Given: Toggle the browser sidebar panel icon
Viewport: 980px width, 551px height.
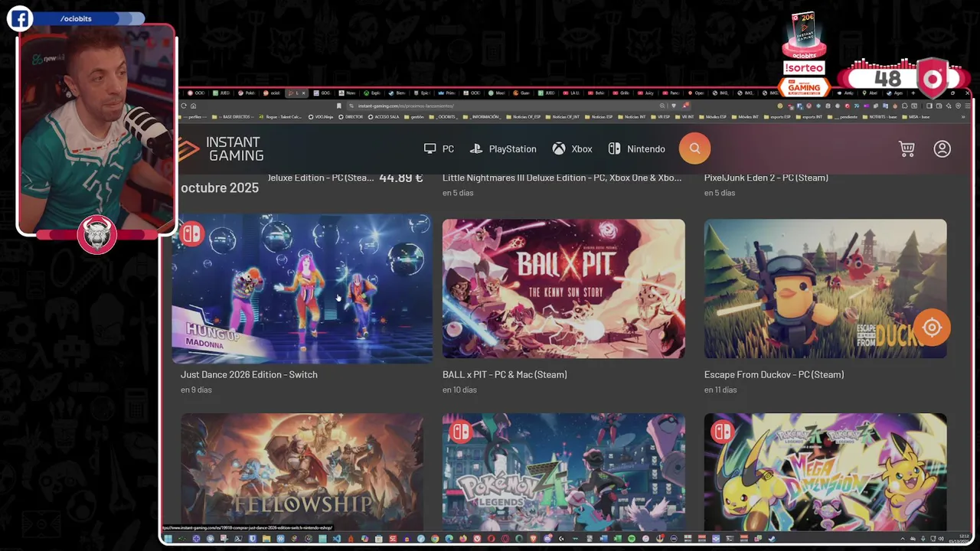Looking at the screenshot, I should pyautogui.click(x=929, y=106).
